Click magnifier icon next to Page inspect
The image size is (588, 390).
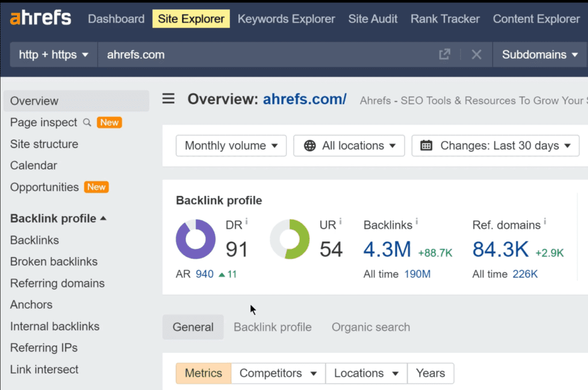point(87,123)
